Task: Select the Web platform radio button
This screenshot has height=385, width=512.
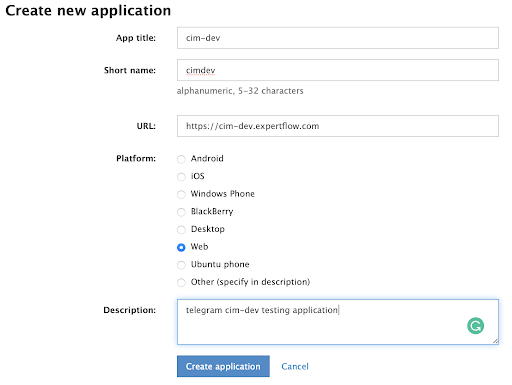Action: click(181, 247)
